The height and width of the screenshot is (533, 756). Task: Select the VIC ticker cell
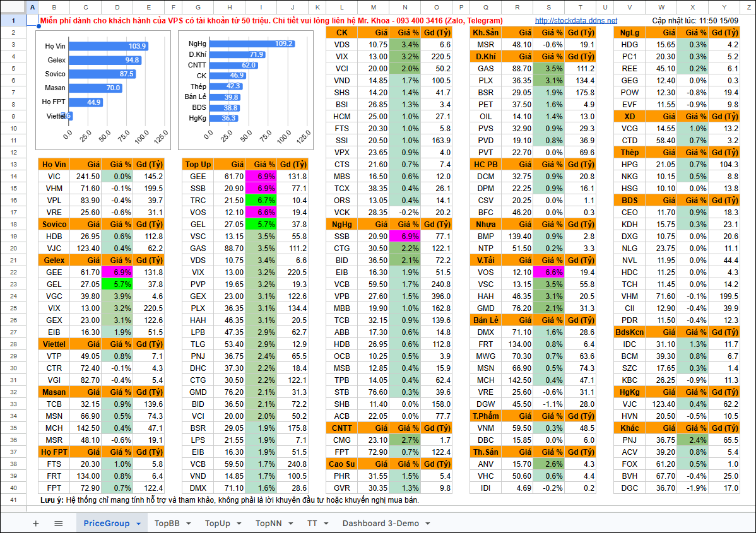point(54,177)
